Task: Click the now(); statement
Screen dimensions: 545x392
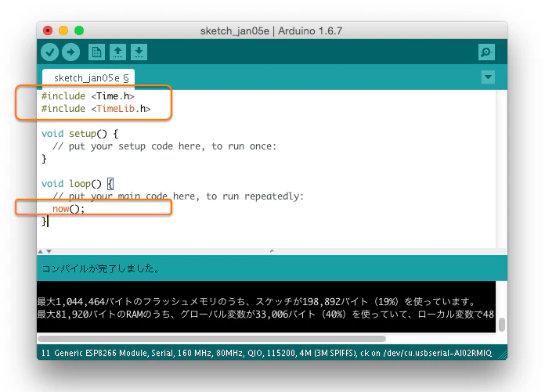Action: (x=68, y=209)
